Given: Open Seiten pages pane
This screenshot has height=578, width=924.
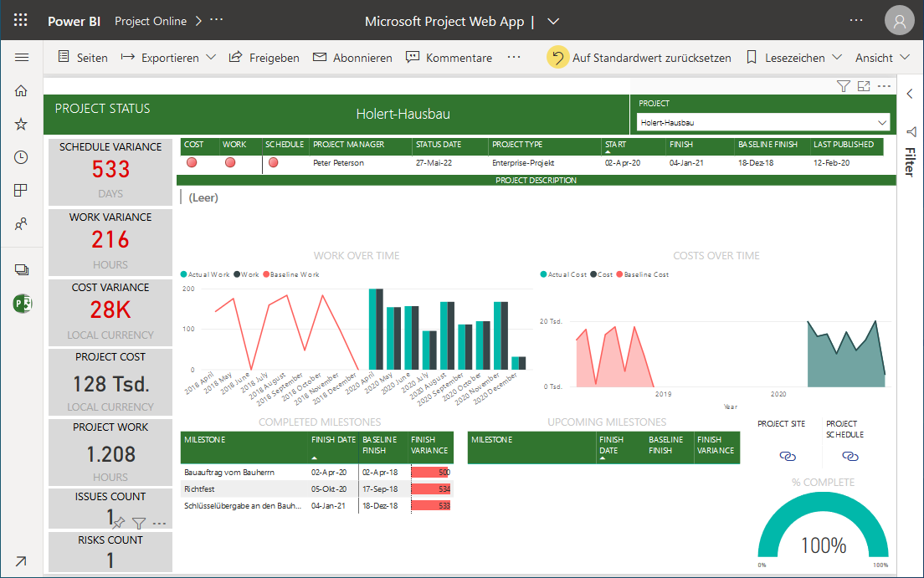Looking at the screenshot, I should [x=83, y=57].
